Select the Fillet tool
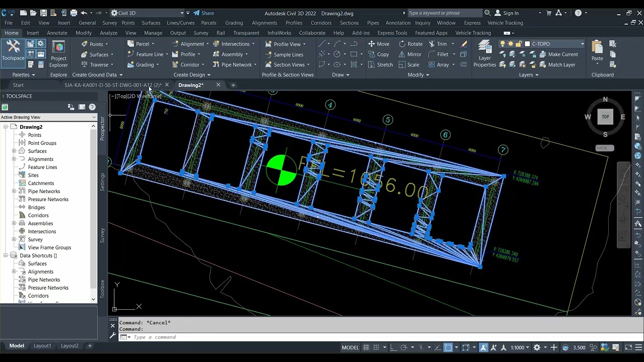The image size is (644, 362). (438, 54)
